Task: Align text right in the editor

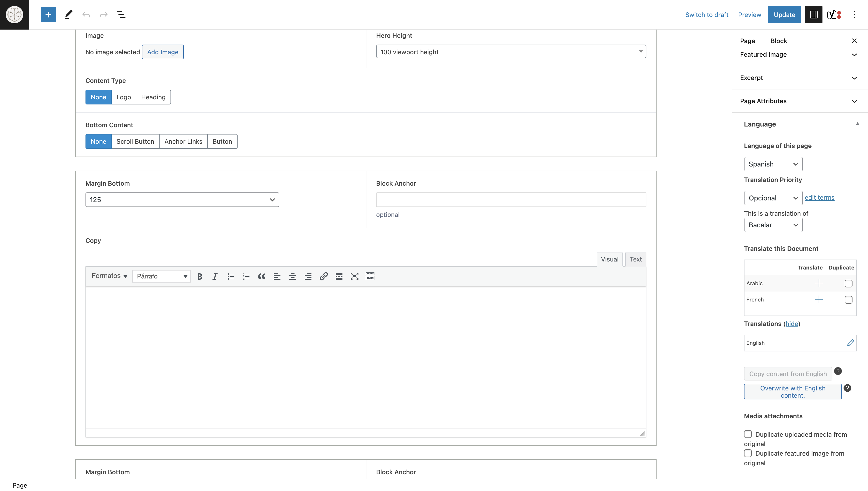Action: point(308,277)
